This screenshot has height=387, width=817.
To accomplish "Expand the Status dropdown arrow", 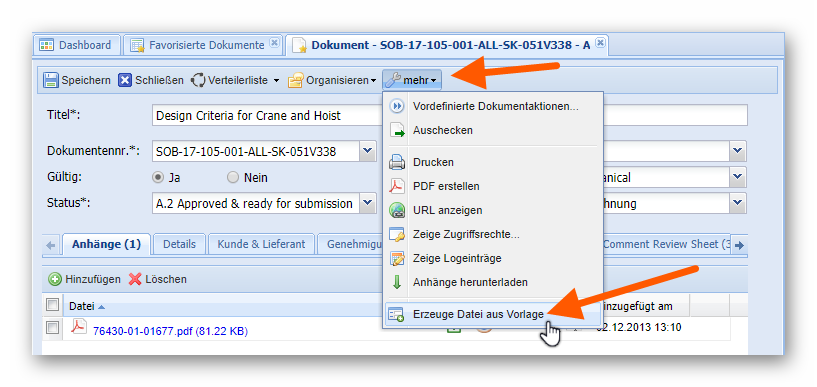I will coord(368,203).
